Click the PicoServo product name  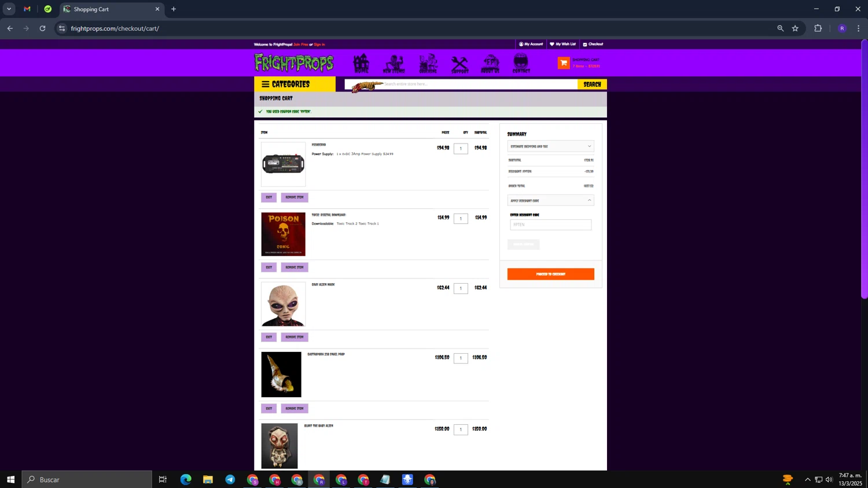point(319,145)
